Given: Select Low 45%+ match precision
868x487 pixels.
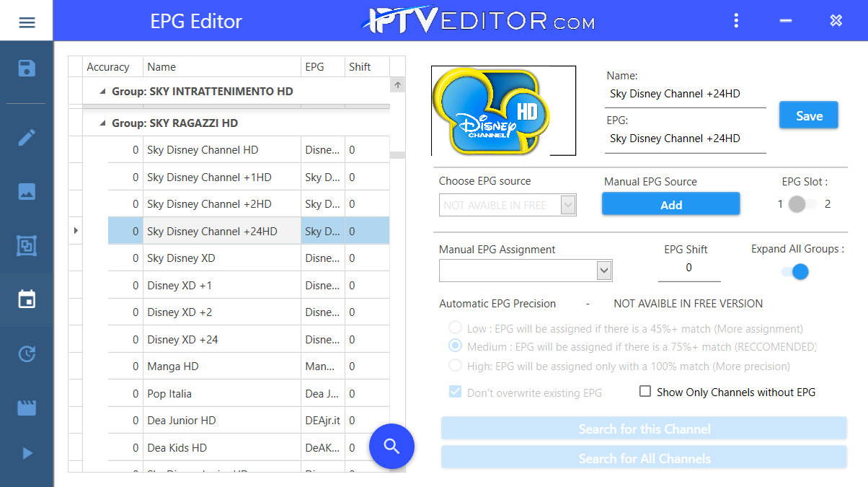Looking at the screenshot, I should [x=455, y=328].
